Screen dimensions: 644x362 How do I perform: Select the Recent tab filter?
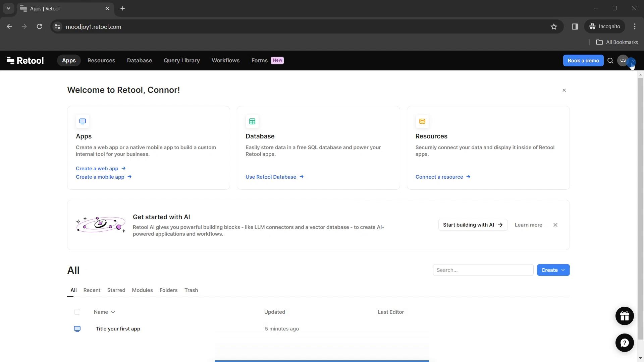92,290
